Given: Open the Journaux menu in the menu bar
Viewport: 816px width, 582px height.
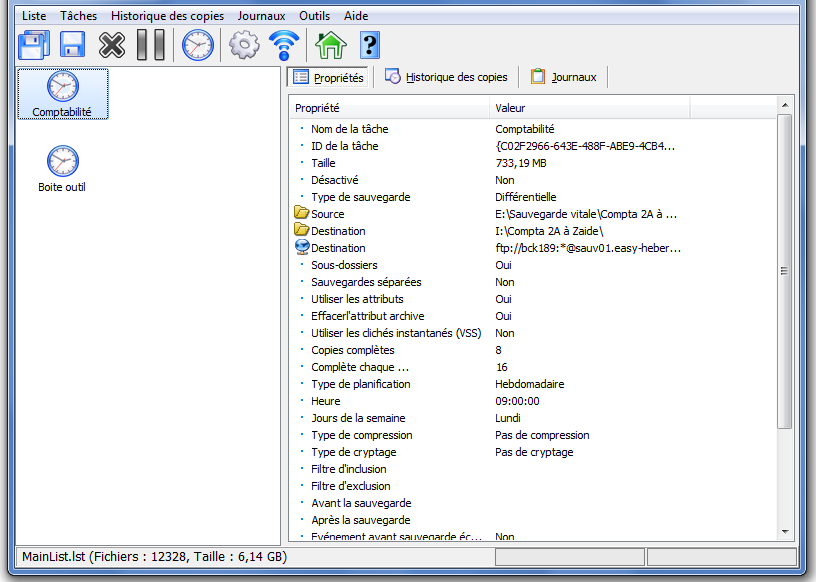Looking at the screenshot, I should coord(261,16).
